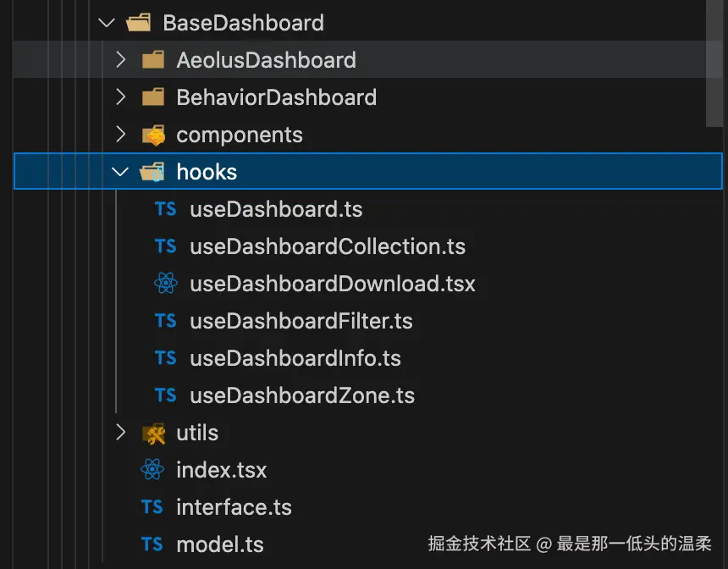Expand the AeolusDashboard folder chevron
Image resolution: width=728 pixels, height=569 pixels.
(x=121, y=60)
